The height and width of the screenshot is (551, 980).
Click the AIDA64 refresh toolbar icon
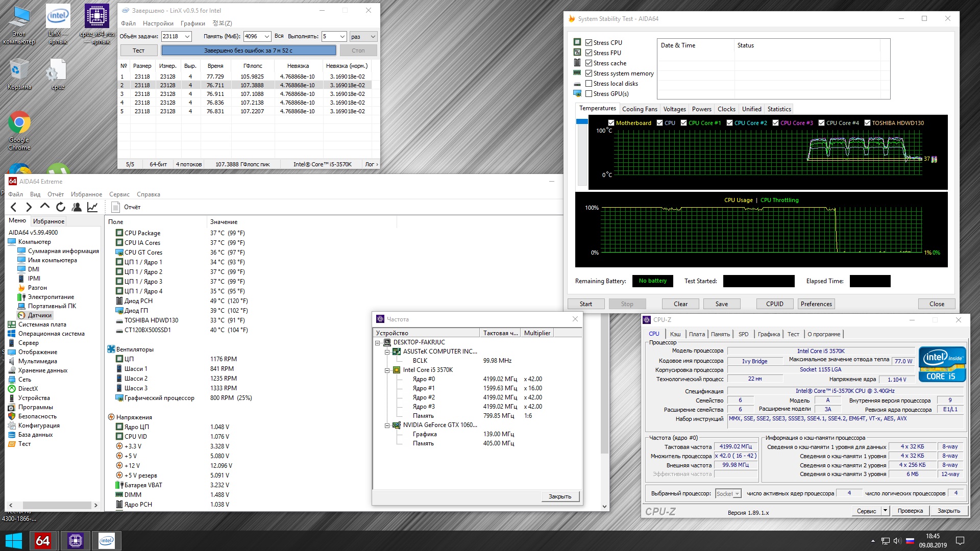point(61,207)
